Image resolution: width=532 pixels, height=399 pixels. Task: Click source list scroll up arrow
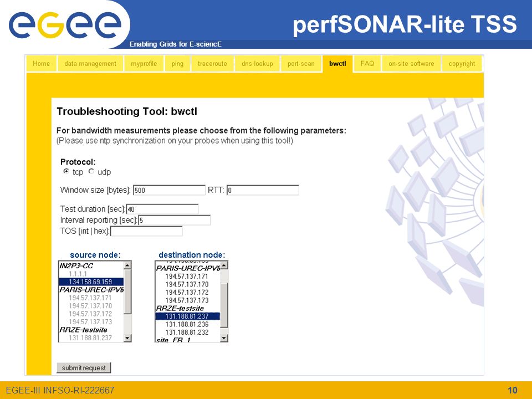tap(127, 265)
